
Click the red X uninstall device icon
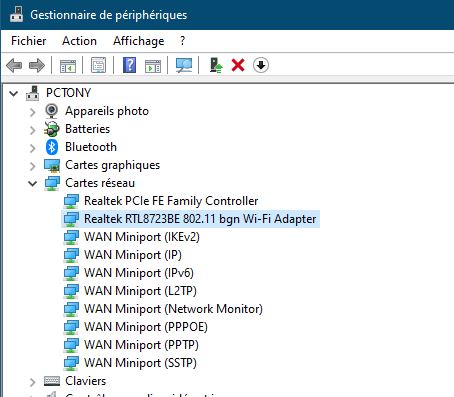238,65
